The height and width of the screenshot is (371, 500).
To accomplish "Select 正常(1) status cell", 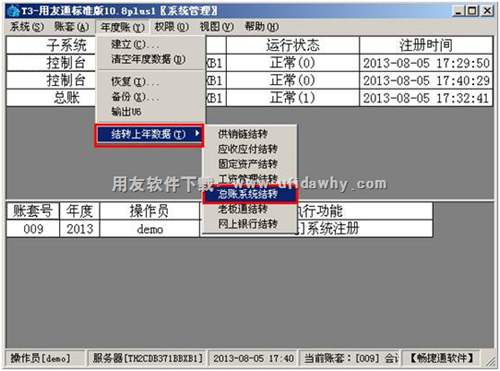I will [x=293, y=98].
